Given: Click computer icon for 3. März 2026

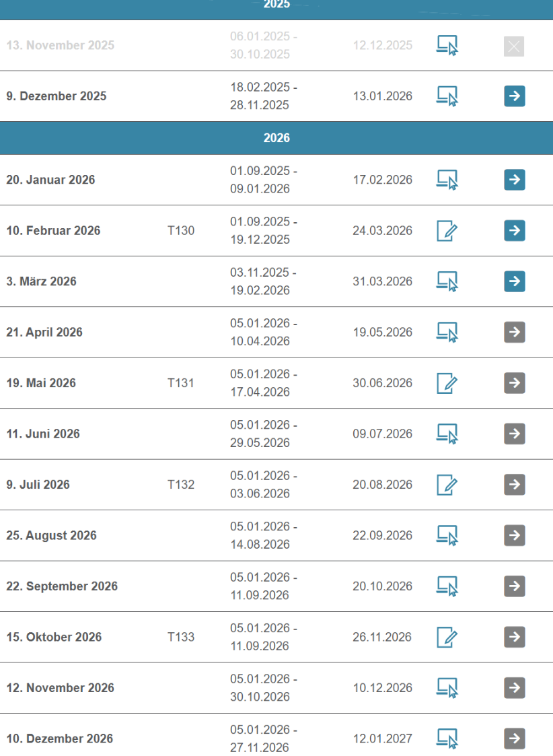Looking at the screenshot, I should coord(447,281).
